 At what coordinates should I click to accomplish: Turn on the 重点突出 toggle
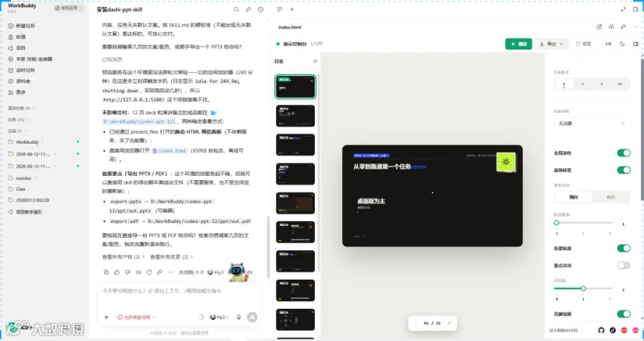(623, 265)
